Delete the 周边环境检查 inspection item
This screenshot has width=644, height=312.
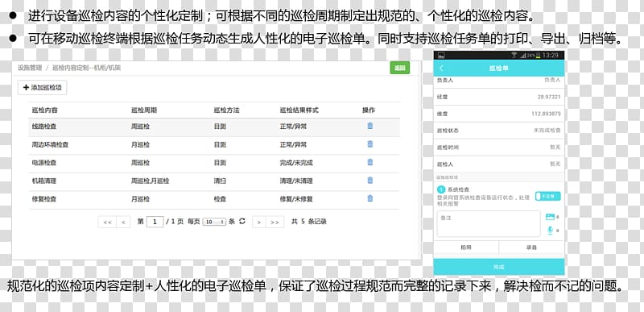[x=370, y=144]
